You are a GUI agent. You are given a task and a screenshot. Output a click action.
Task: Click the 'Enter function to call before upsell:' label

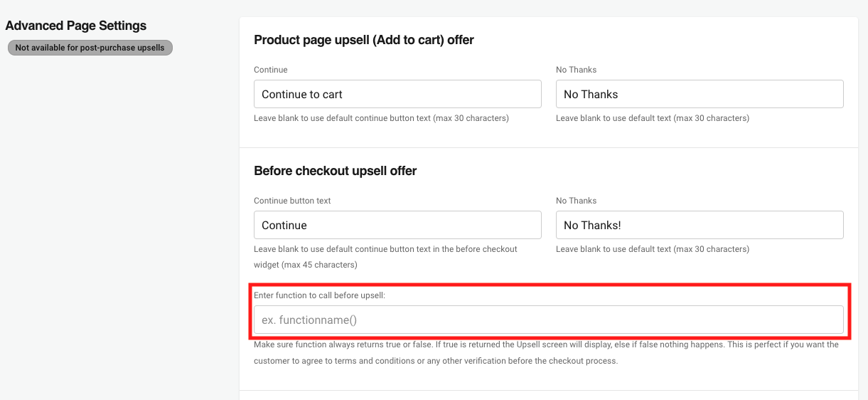click(320, 295)
